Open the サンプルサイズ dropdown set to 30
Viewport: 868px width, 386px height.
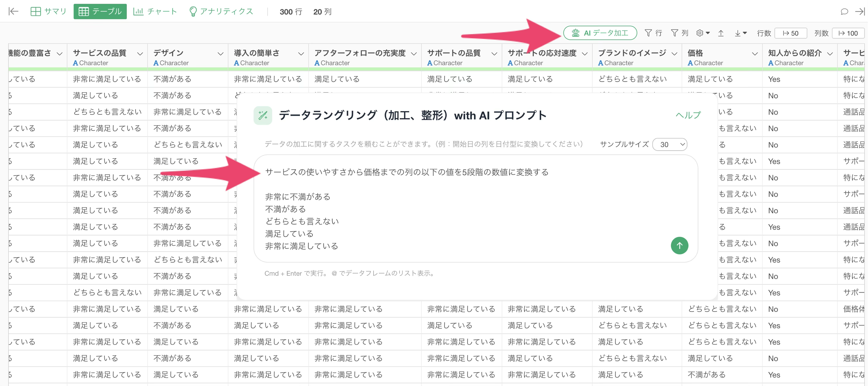[669, 145]
